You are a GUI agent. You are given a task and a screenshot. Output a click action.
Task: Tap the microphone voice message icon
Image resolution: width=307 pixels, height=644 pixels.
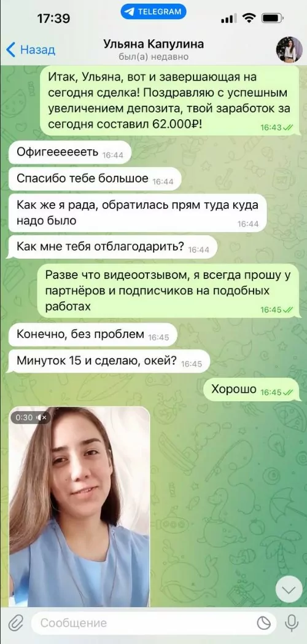(291, 622)
